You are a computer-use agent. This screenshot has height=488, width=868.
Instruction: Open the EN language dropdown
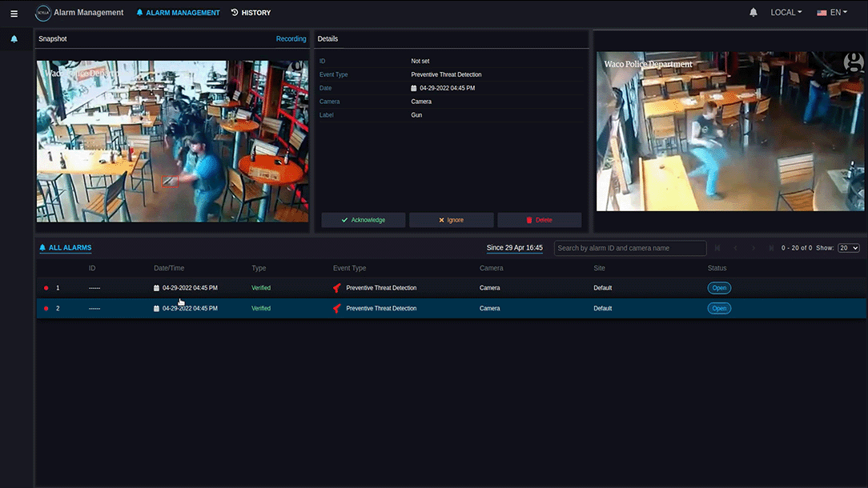(x=831, y=13)
